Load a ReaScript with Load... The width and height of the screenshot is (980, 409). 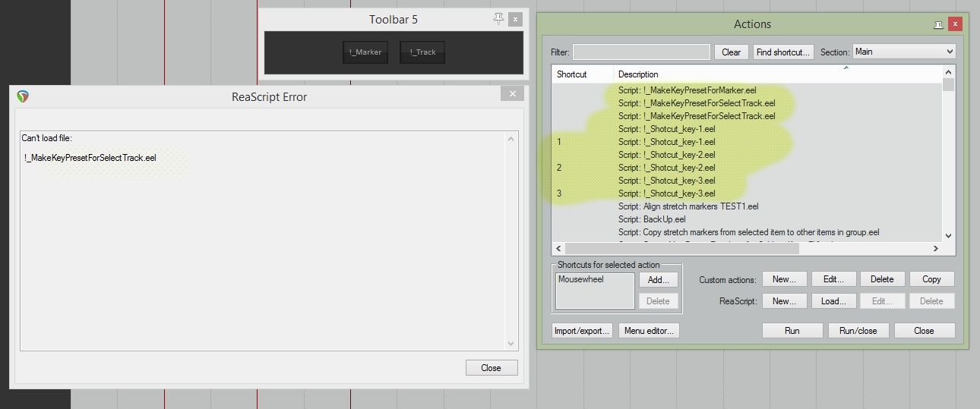coord(833,301)
